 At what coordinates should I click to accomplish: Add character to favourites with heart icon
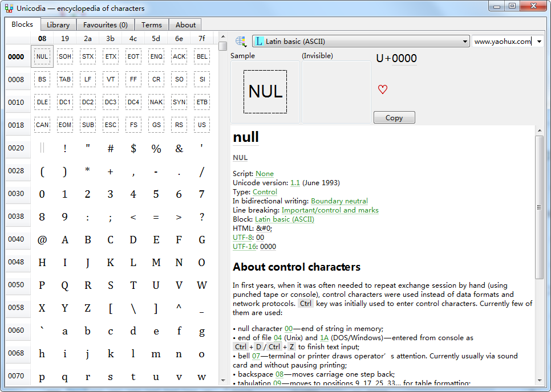coord(383,89)
